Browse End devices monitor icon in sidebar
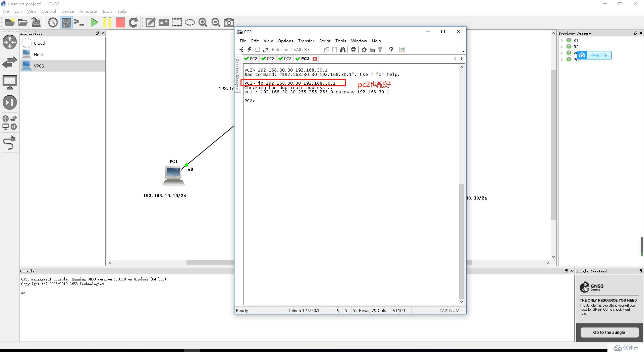This screenshot has width=644, height=352. [10, 83]
